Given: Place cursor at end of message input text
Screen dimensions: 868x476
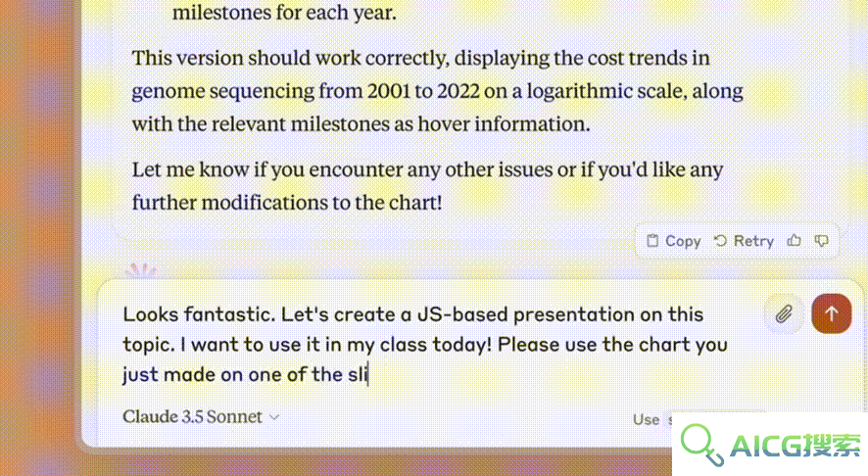Looking at the screenshot, I should (x=369, y=375).
